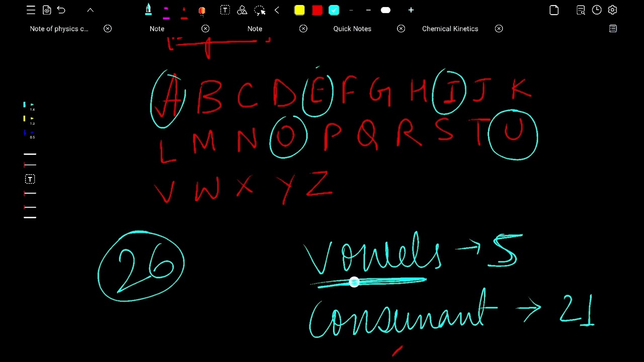Select the yellow 1.3 pen preset
Image resolution: width=644 pixels, height=362 pixels.
[29, 120]
